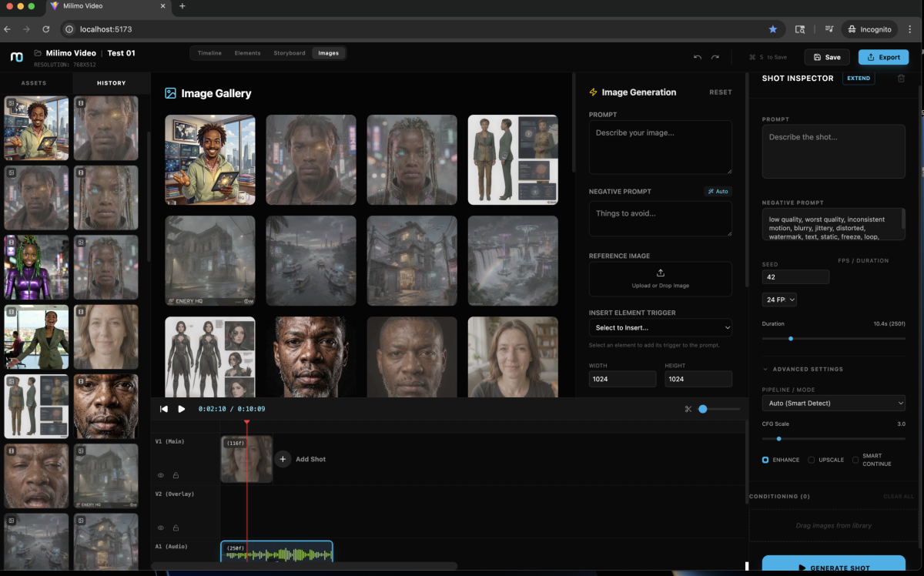Open the Pipeline Mode dropdown showing Auto Smart Detect

click(833, 403)
